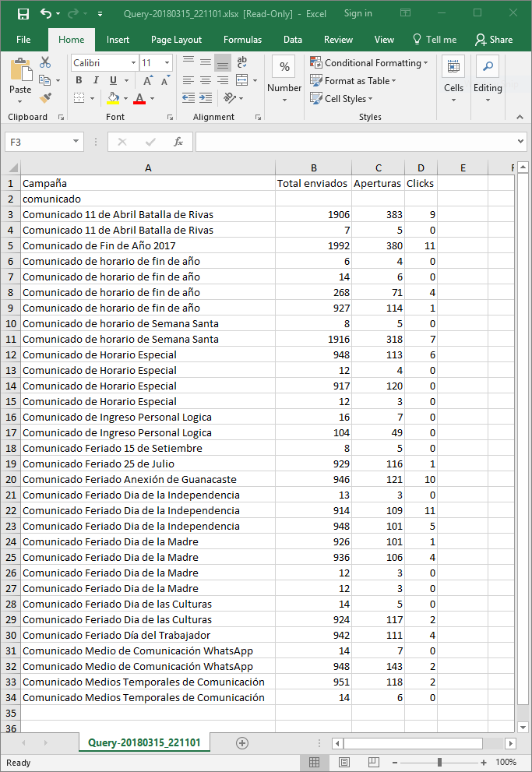This screenshot has width=532, height=772.
Task: Click the Orientation text angle icon
Action: click(x=229, y=97)
